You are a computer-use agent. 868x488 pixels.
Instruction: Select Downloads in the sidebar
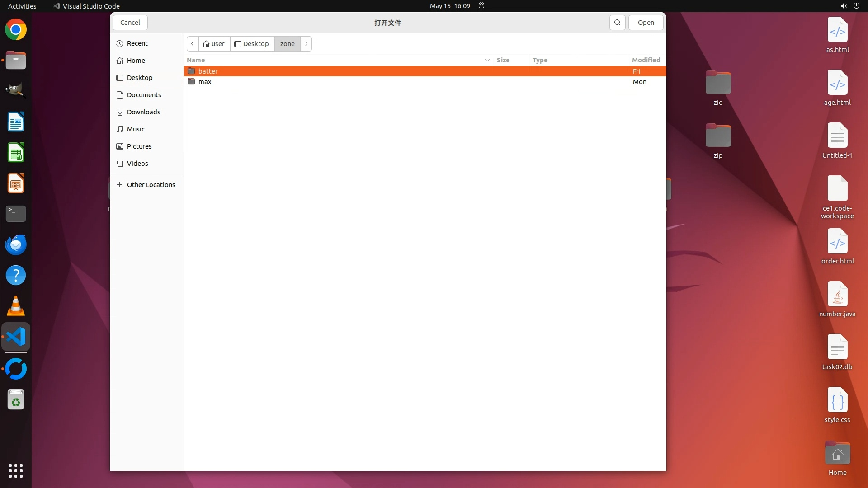coord(143,112)
